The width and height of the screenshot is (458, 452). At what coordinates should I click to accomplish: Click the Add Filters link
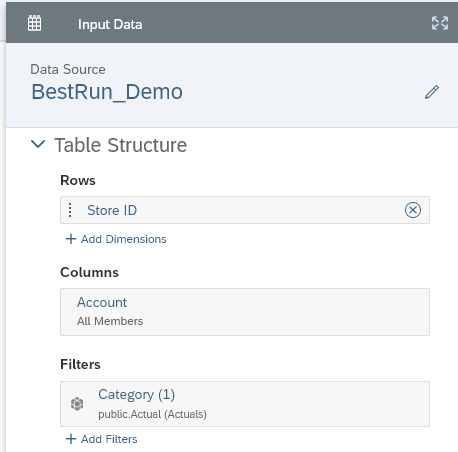[109, 439]
